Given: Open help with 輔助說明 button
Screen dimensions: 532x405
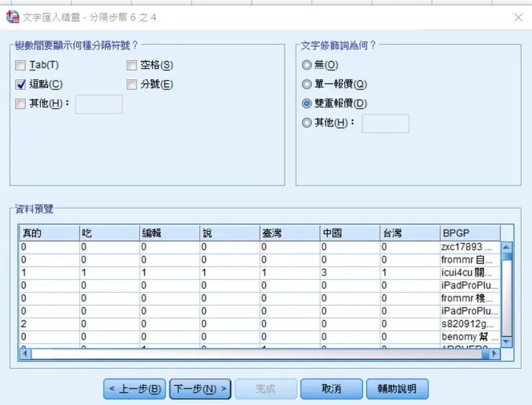Looking at the screenshot, I should point(397,389).
